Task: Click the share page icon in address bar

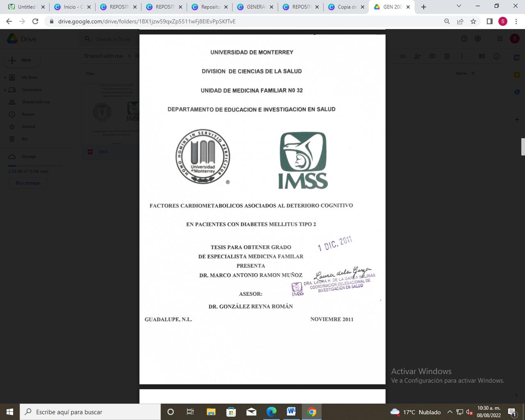Action: click(x=460, y=21)
